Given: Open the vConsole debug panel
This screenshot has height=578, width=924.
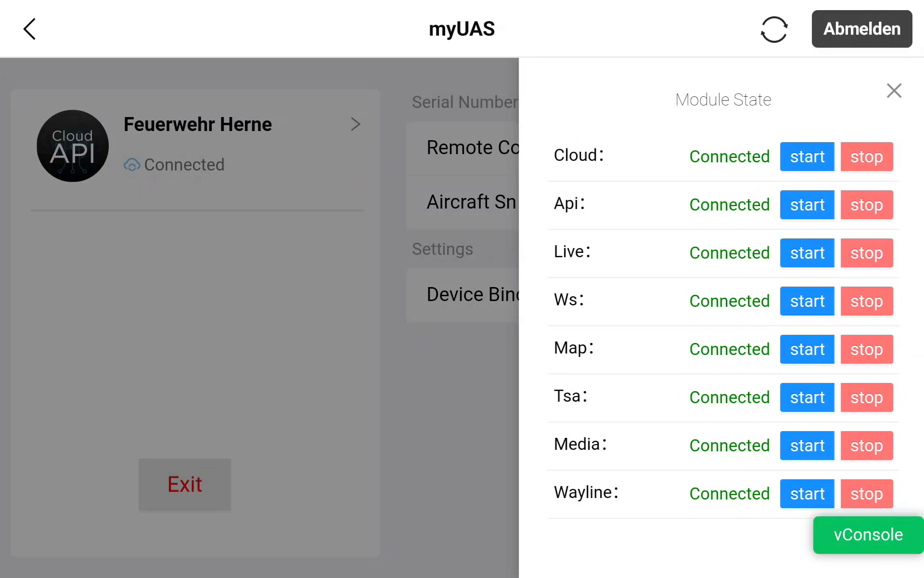Looking at the screenshot, I should coord(868,535).
